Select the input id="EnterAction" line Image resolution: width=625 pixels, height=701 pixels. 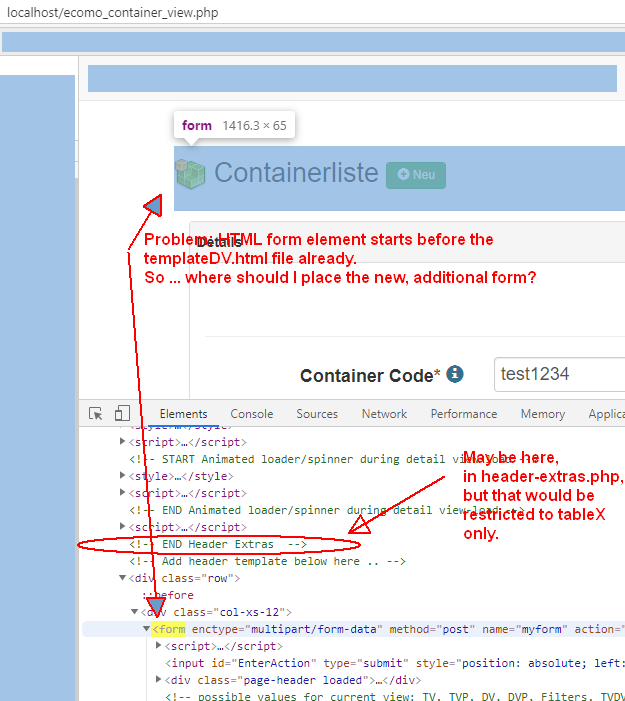[395, 663]
